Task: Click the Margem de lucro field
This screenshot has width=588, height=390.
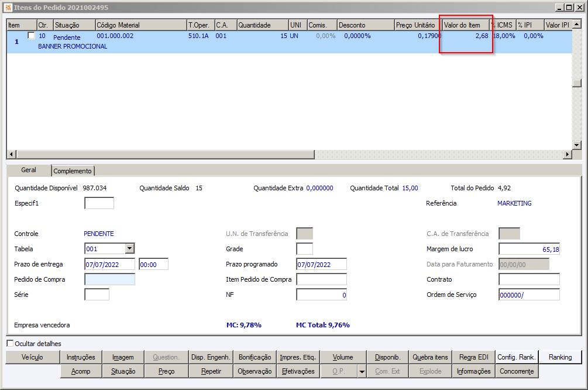Action: (529, 249)
